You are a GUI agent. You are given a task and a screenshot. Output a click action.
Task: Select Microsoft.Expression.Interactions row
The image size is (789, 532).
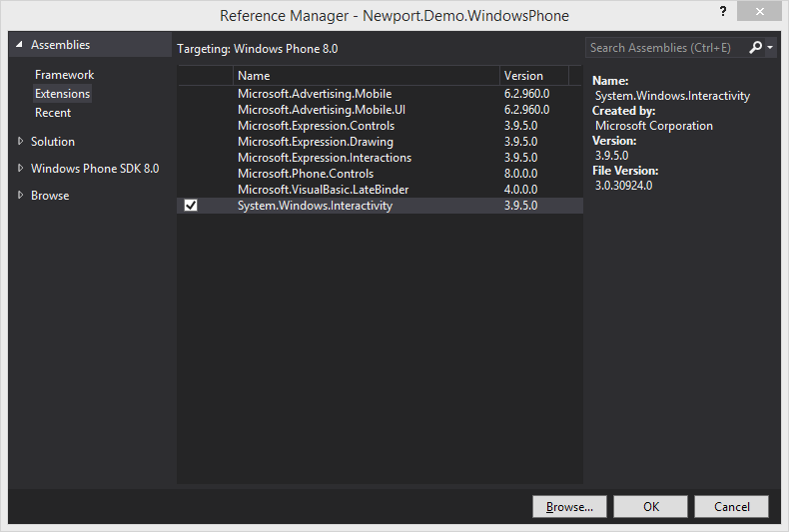tap(380, 158)
